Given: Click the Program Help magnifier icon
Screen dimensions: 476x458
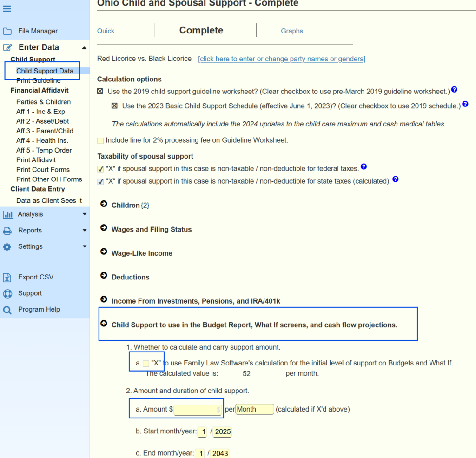Looking at the screenshot, I should (x=7, y=310).
